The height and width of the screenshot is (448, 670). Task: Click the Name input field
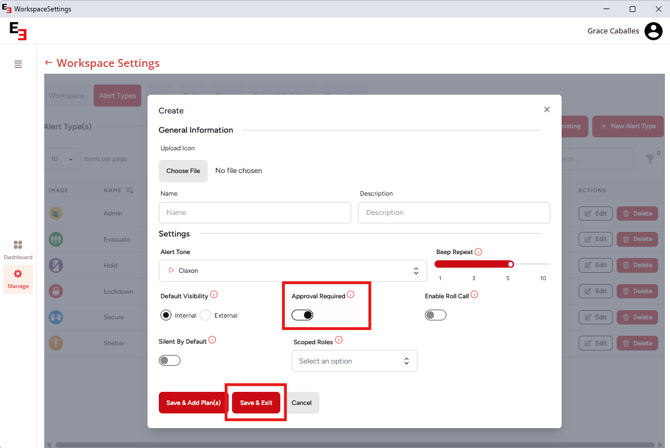pos(254,213)
